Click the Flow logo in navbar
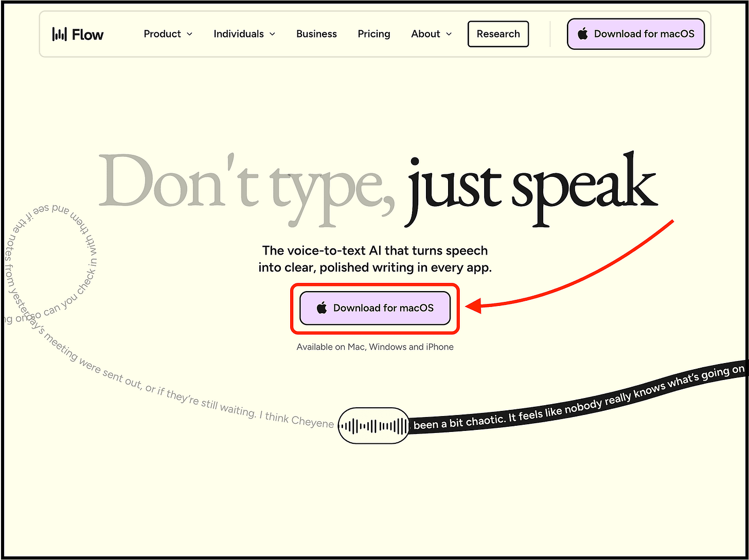Image resolution: width=749 pixels, height=560 pixels. click(x=78, y=34)
